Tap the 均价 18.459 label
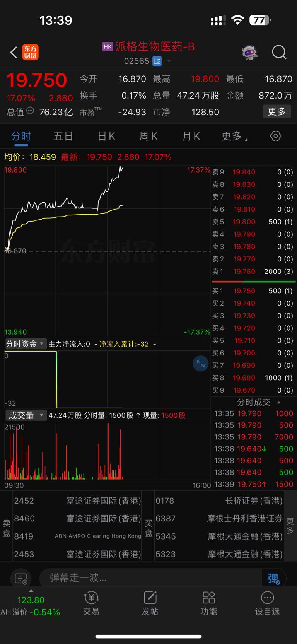This screenshot has width=297, height=644. tap(30, 157)
